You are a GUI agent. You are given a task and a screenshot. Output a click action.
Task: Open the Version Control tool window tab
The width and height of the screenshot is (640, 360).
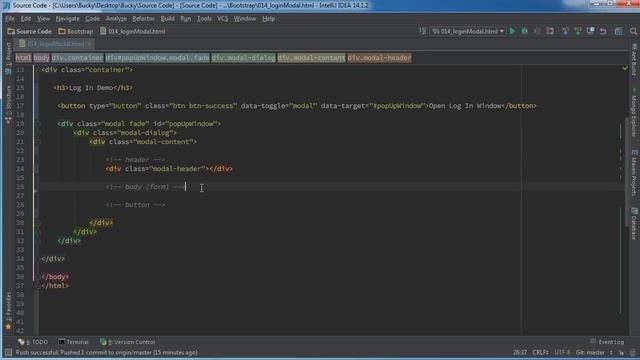pyautogui.click(x=128, y=342)
